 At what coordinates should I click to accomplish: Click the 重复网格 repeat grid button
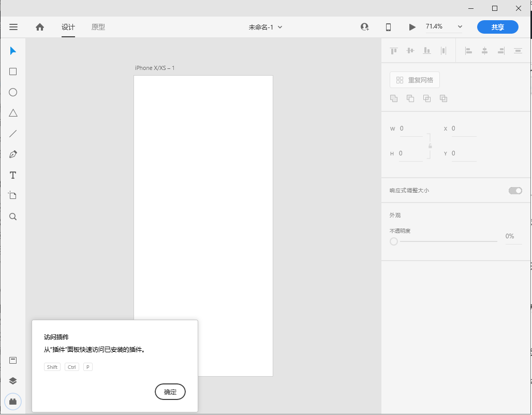click(x=415, y=80)
